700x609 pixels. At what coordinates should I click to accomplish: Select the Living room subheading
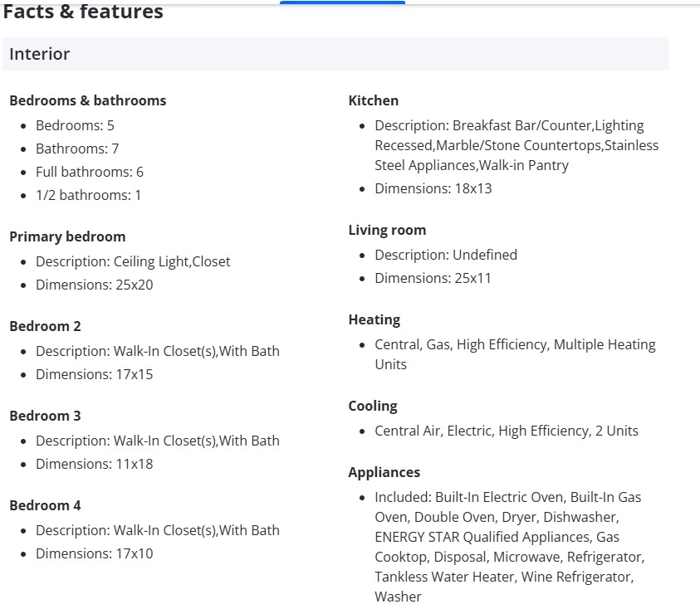387,230
